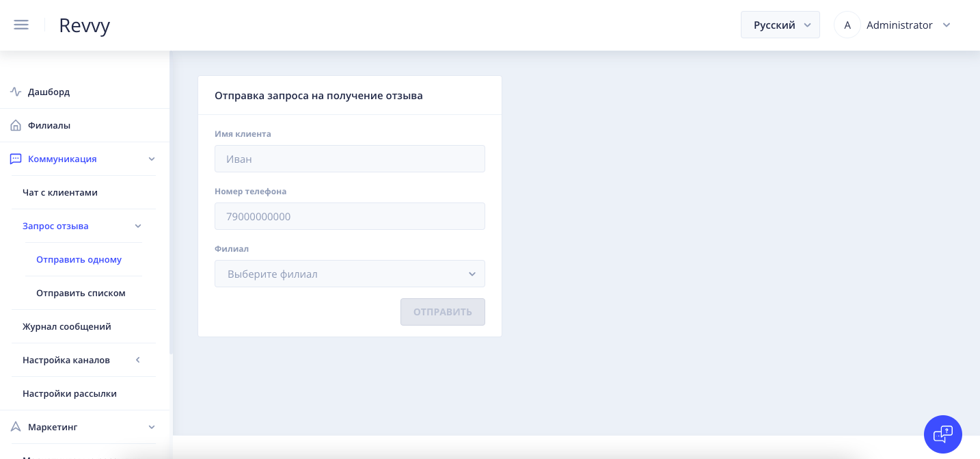The width and height of the screenshot is (980, 459).
Task: Collapse the Коммуникация section chevron
Action: [152, 159]
